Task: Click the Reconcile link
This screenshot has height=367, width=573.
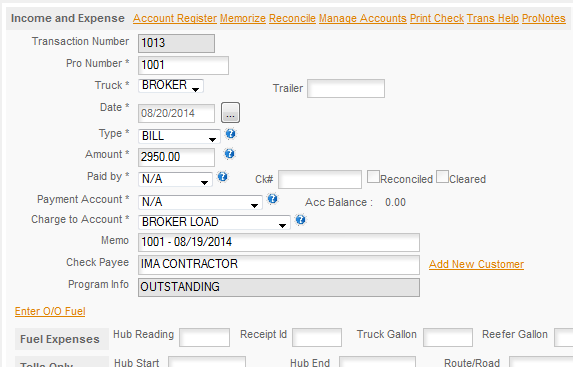Action: pyautogui.click(x=292, y=18)
